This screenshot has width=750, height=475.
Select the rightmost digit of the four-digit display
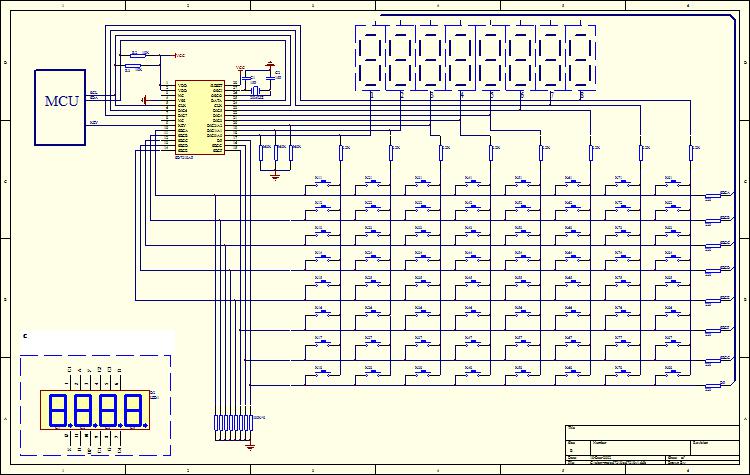(130, 408)
